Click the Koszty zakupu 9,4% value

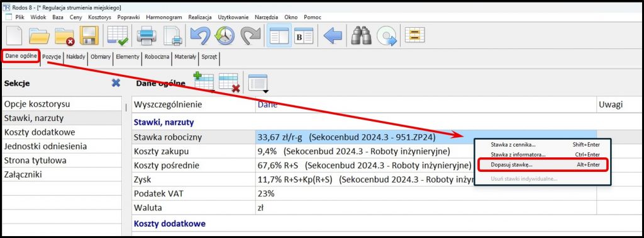click(x=353, y=151)
